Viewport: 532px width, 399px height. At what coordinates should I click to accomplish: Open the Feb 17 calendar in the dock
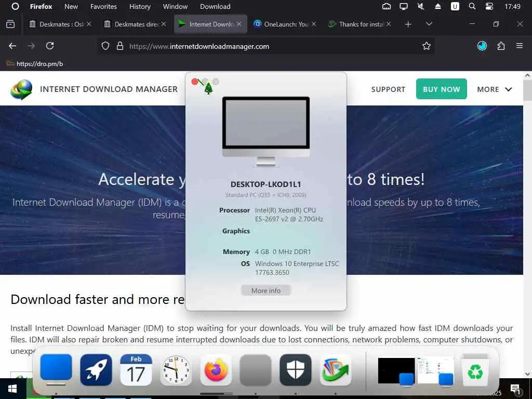[136, 370]
